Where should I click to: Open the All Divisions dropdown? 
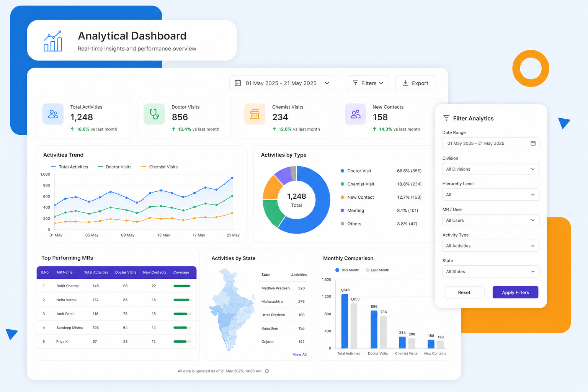pyautogui.click(x=491, y=169)
